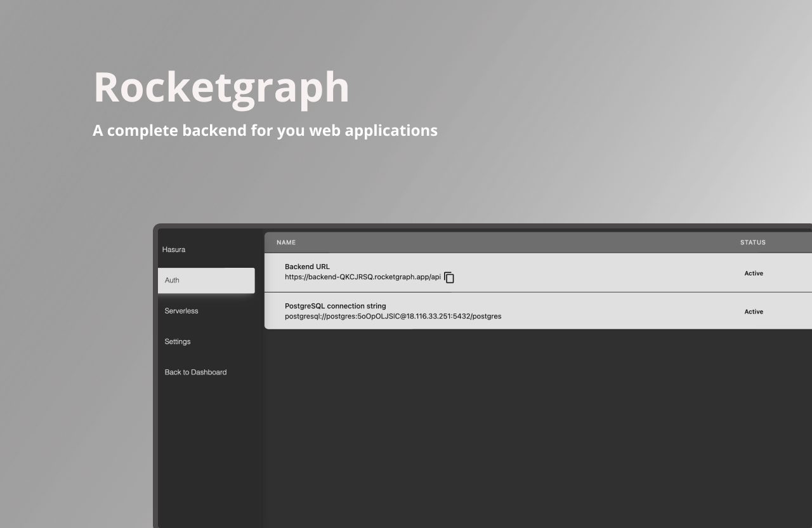Click the NAME column header
The height and width of the screenshot is (528, 812).
tap(286, 242)
